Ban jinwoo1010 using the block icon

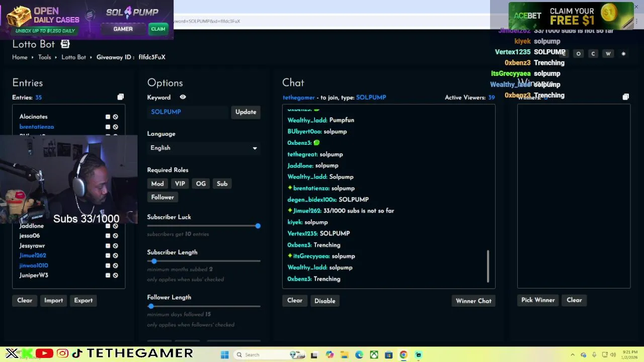pos(115,265)
